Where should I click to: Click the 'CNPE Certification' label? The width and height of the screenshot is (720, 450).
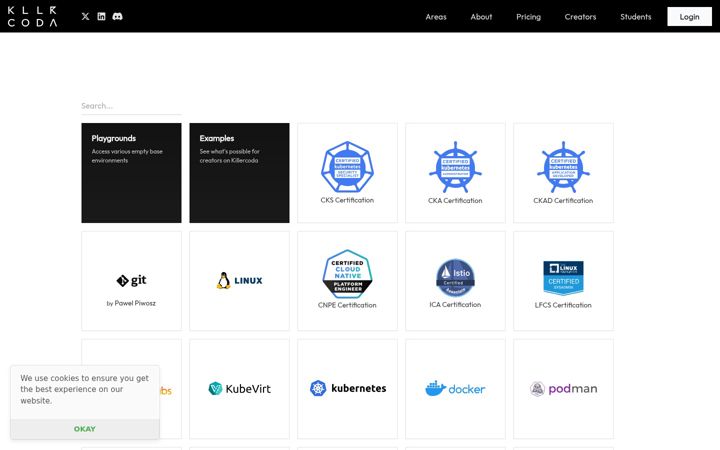[x=347, y=305]
